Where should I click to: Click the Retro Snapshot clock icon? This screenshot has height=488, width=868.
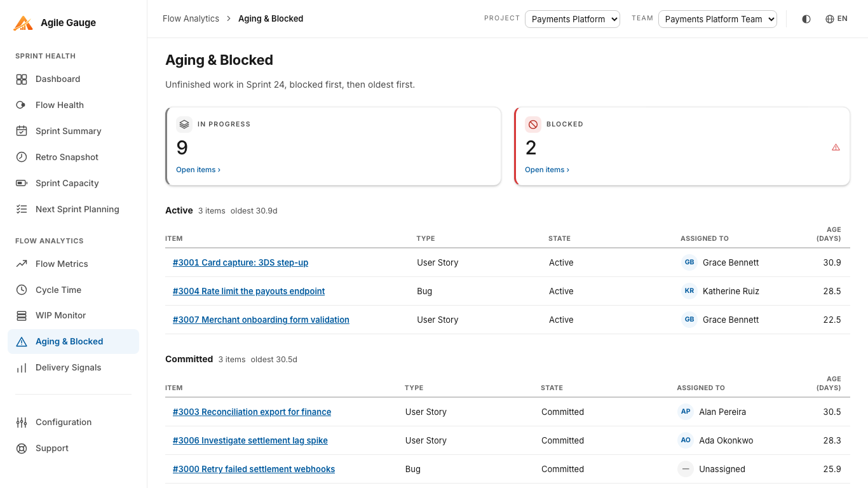click(x=22, y=158)
